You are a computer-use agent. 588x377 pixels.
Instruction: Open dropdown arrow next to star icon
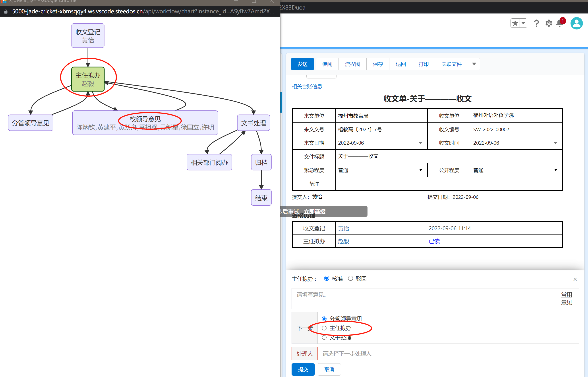click(x=523, y=23)
